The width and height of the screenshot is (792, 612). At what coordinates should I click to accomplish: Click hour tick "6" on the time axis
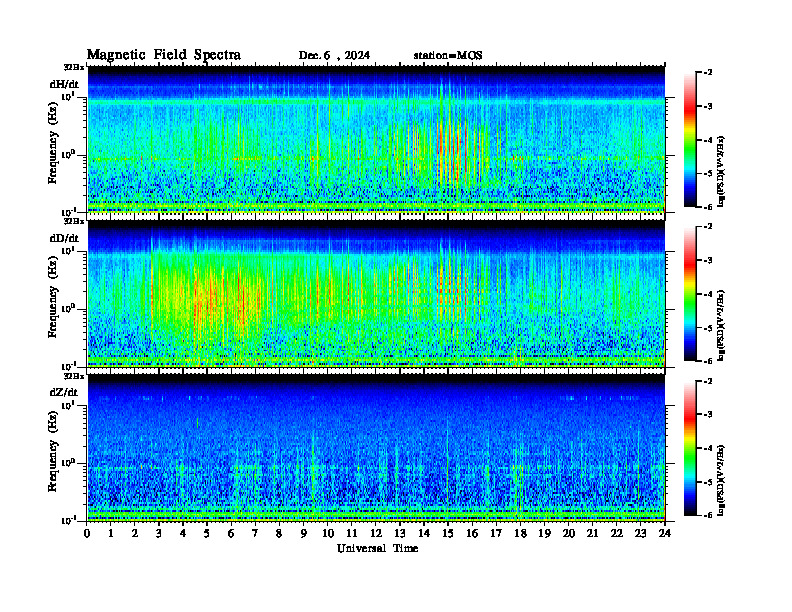point(231,534)
